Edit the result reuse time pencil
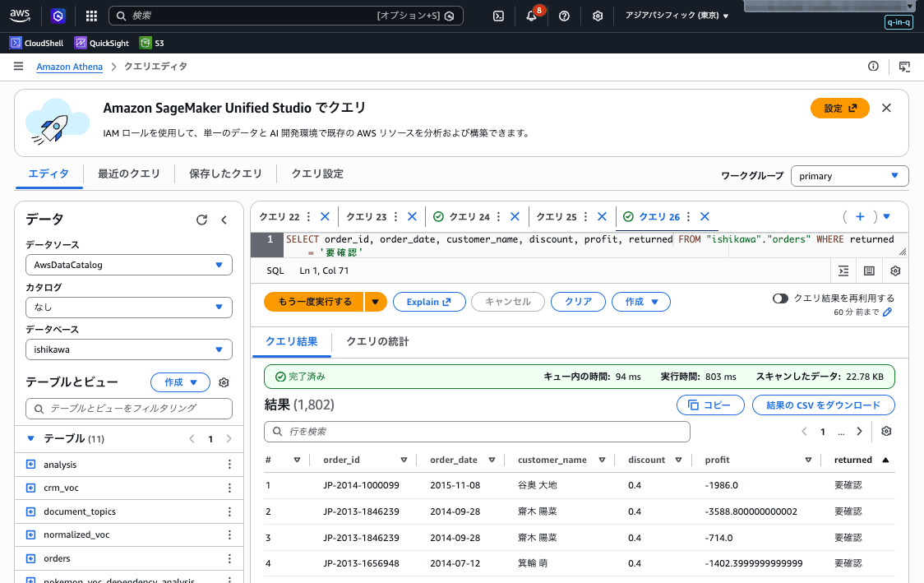Viewport: 924px width, 583px height. click(888, 312)
